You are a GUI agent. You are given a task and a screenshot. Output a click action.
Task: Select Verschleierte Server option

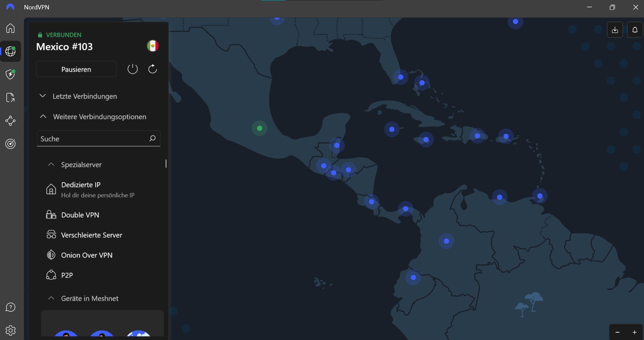[92, 235]
